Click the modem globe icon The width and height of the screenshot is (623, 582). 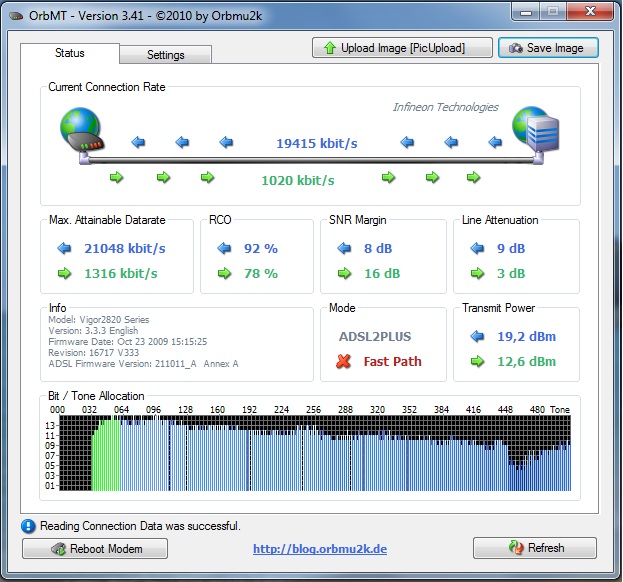82,131
